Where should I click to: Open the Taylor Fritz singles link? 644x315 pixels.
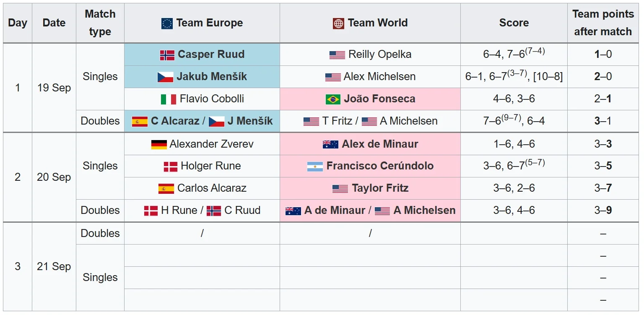coord(380,188)
